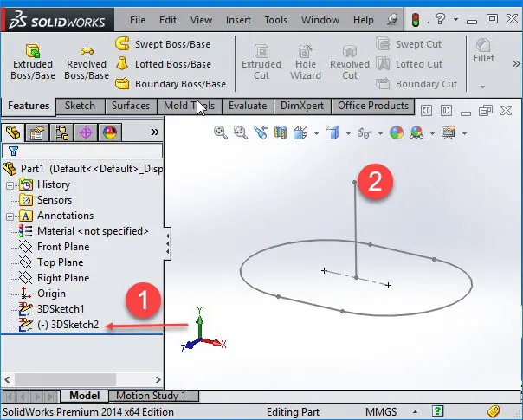
Task: Click the Zoom to Fit icon
Action: pos(221,132)
